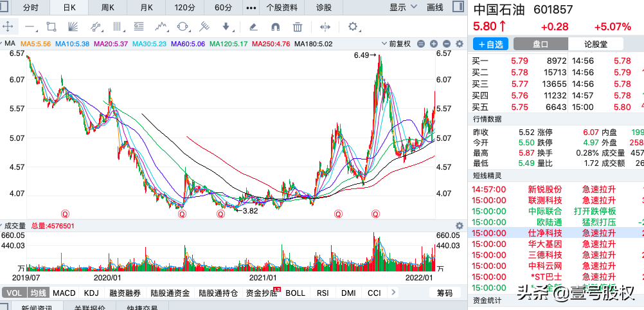Open the 个股资料 stock info tab
The width and height of the screenshot is (644, 310).
click(282, 8)
